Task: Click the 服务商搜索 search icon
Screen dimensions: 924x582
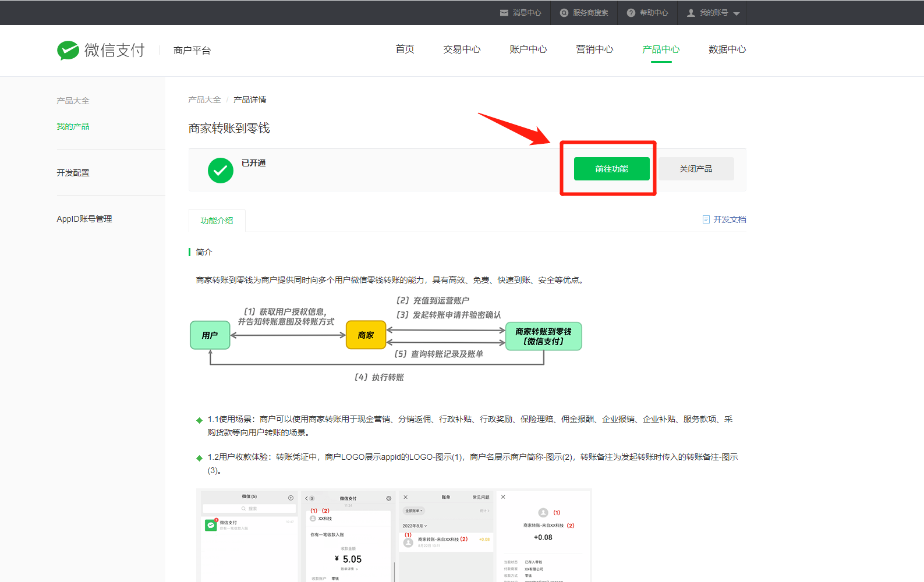Action: tap(564, 13)
